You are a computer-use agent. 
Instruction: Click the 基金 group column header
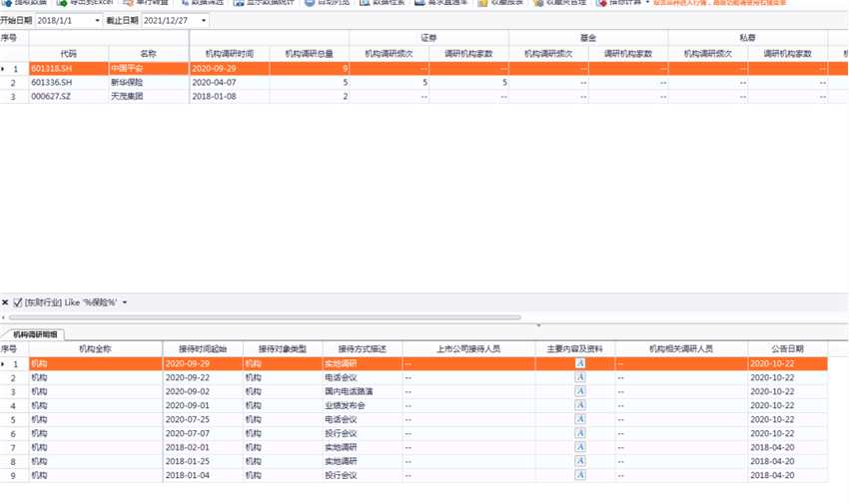[588, 38]
